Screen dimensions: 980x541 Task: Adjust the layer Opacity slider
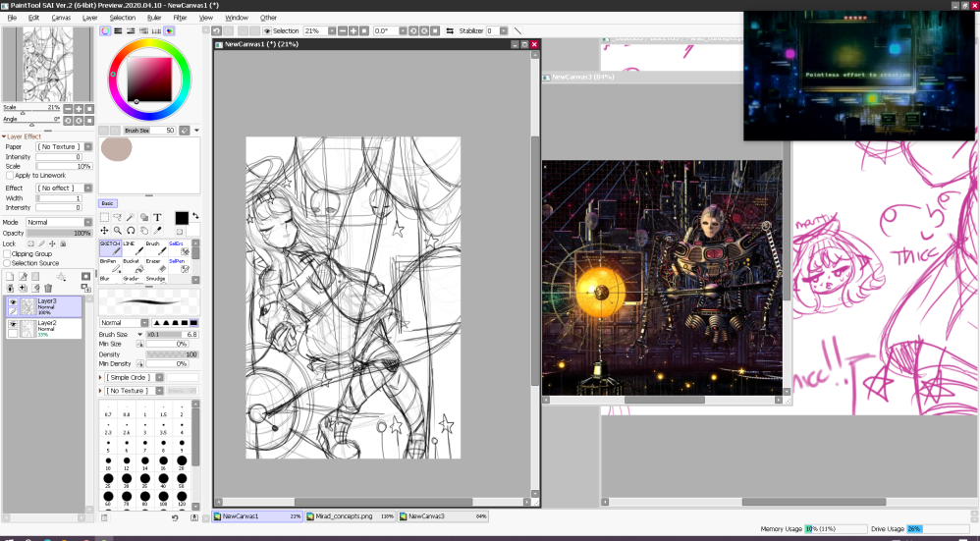(59, 233)
